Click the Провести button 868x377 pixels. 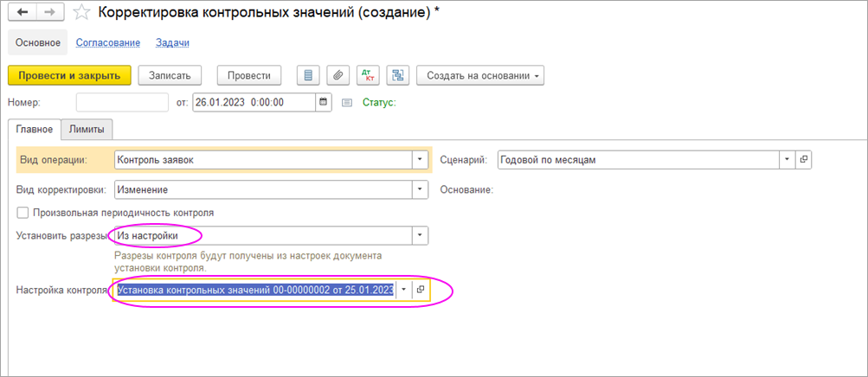click(x=249, y=76)
